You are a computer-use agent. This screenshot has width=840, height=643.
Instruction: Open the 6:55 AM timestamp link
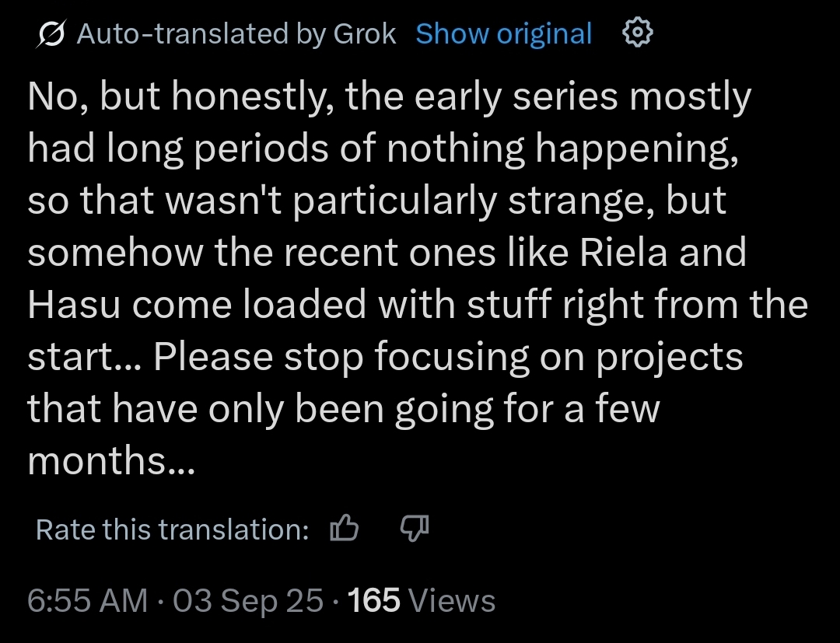(88, 600)
